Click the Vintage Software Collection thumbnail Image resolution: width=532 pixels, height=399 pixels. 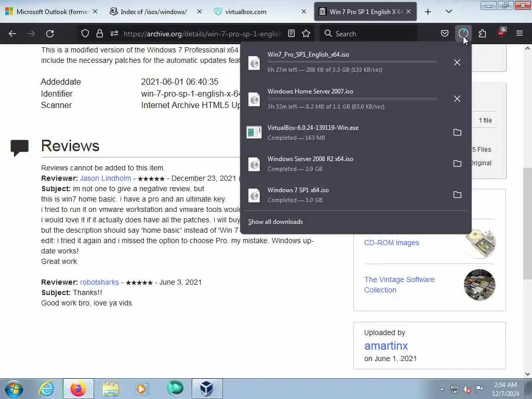click(x=480, y=285)
